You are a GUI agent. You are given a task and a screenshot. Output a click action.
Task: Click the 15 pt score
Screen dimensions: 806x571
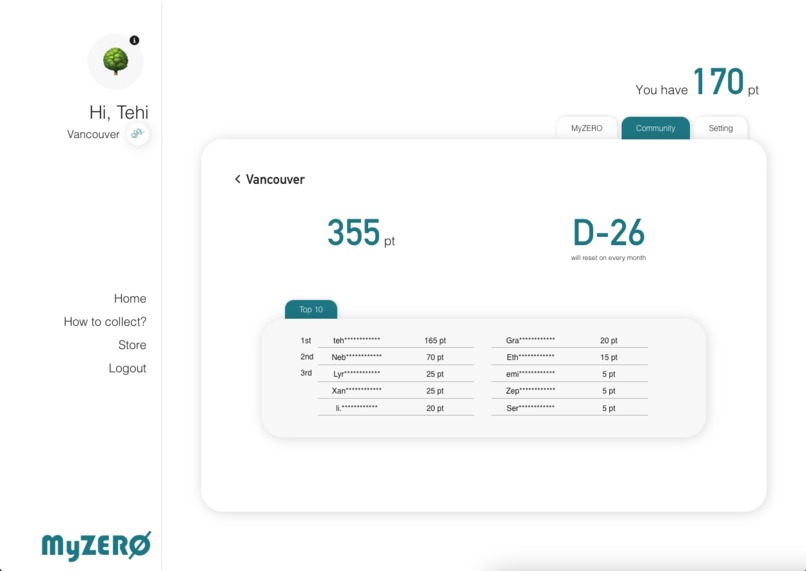click(x=609, y=357)
